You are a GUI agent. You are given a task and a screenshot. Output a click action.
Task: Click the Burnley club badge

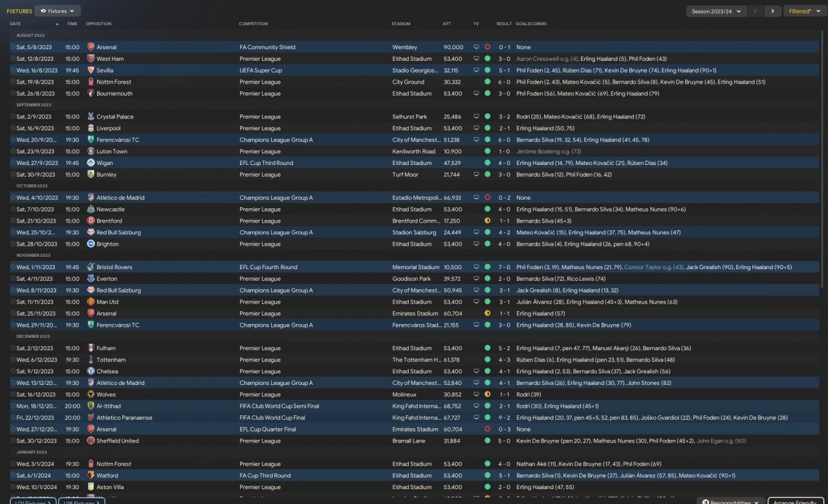click(91, 175)
